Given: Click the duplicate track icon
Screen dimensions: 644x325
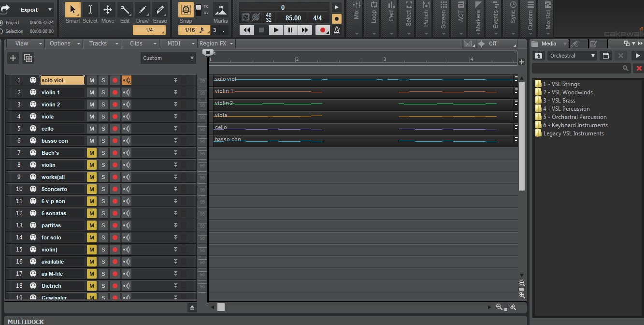Looking at the screenshot, I should pyautogui.click(x=28, y=58).
